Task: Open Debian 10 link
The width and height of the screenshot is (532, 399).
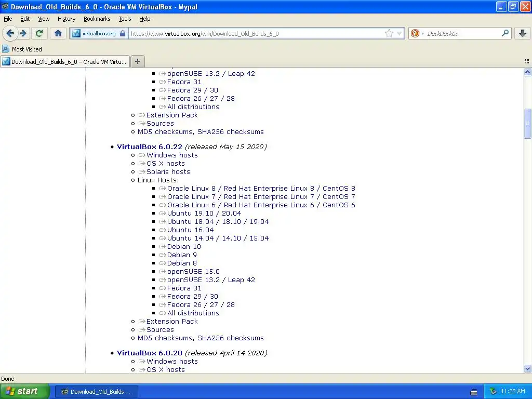Action: pos(184,247)
